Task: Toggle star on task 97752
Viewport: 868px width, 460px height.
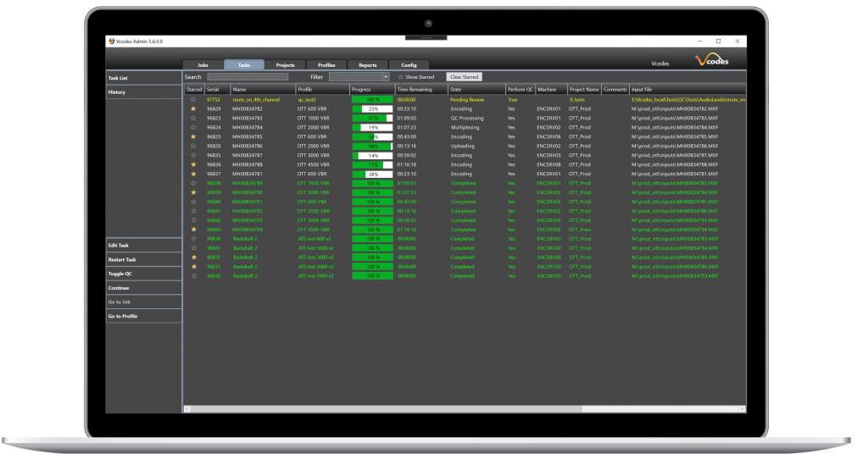Action: [193, 100]
